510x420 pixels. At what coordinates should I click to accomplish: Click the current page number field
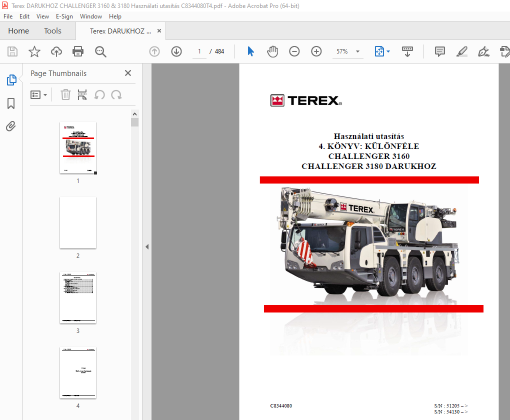199,51
